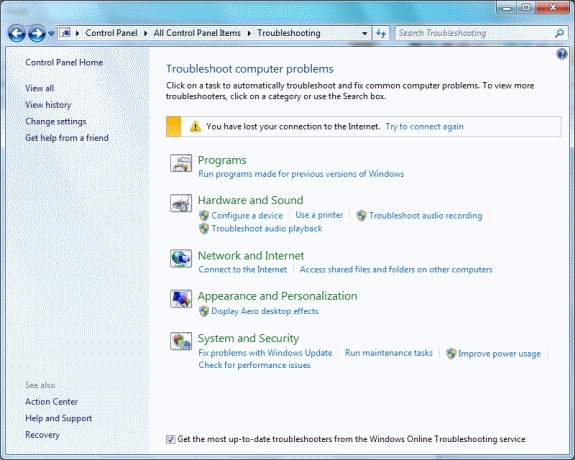Select the Control Panel breadcrumb
Screen dimensions: 575x460
111,33
